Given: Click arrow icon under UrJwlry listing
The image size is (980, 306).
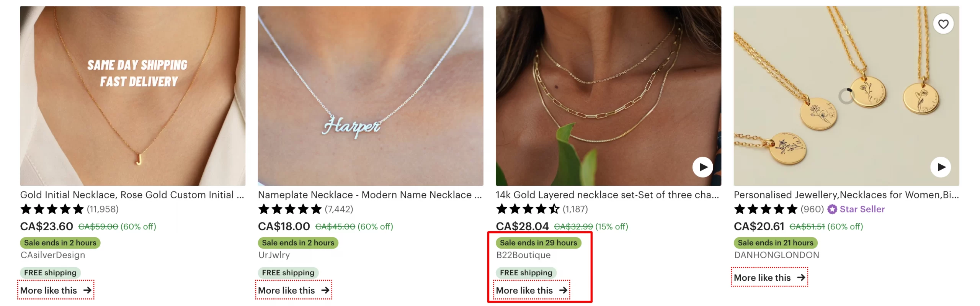Looking at the screenshot, I should click(325, 290).
